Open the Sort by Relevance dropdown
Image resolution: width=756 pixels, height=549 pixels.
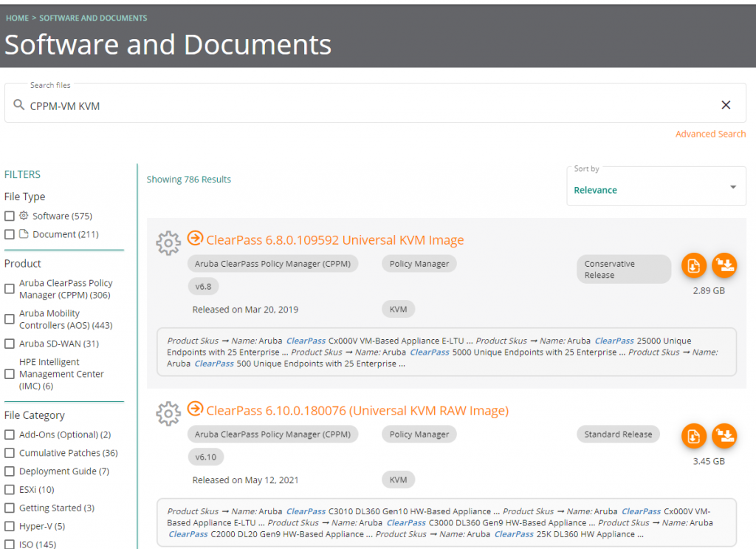coord(656,187)
